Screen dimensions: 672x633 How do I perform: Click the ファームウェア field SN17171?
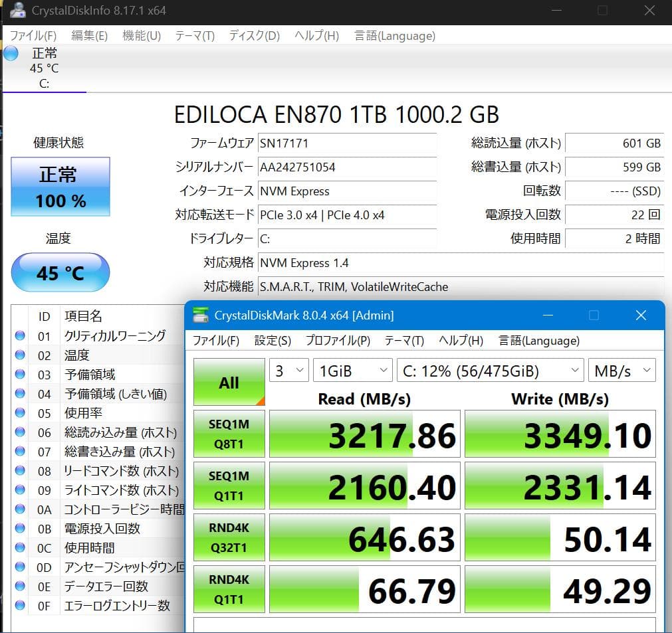[347, 143]
